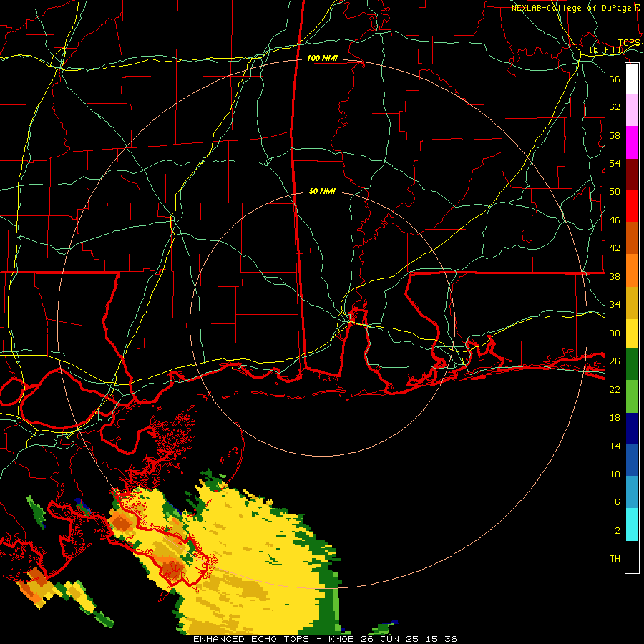
Task: Click the "K FT" units label
Action: click(x=606, y=49)
